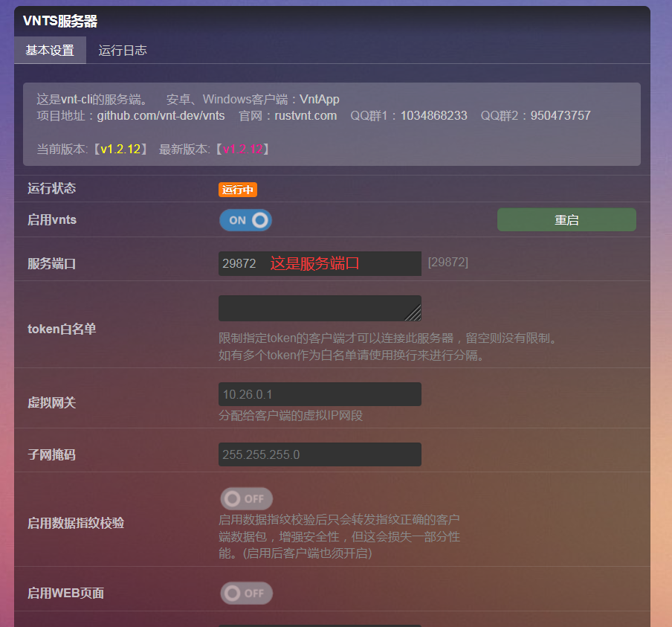Click the 运行状态 row label
Screen dimensions: 672x627
click(52, 188)
